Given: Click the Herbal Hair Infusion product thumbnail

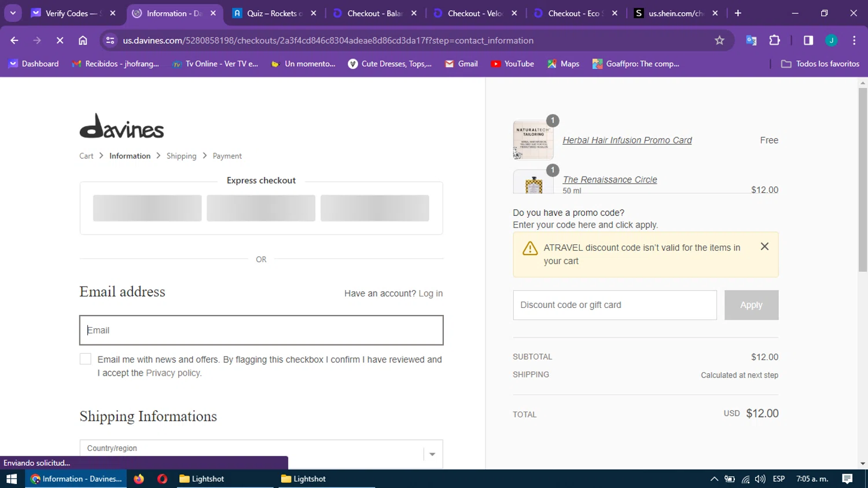Looking at the screenshot, I should coord(533,140).
